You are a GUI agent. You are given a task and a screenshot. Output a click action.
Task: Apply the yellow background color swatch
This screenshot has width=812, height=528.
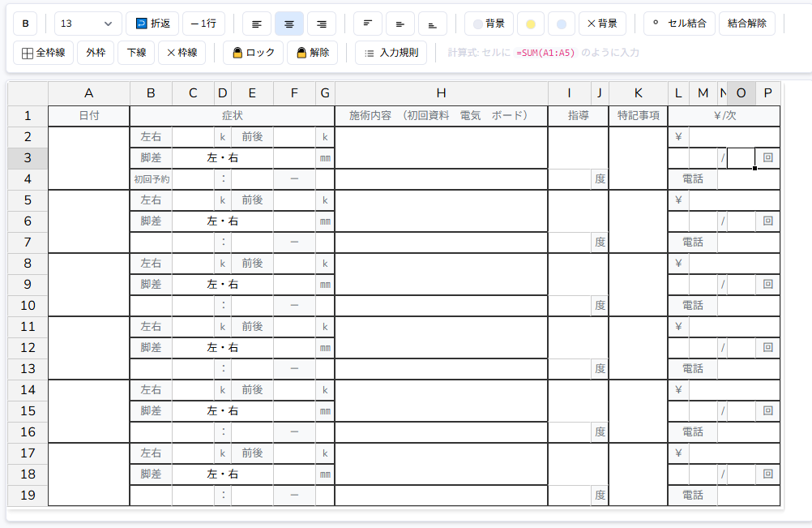(x=530, y=24)
